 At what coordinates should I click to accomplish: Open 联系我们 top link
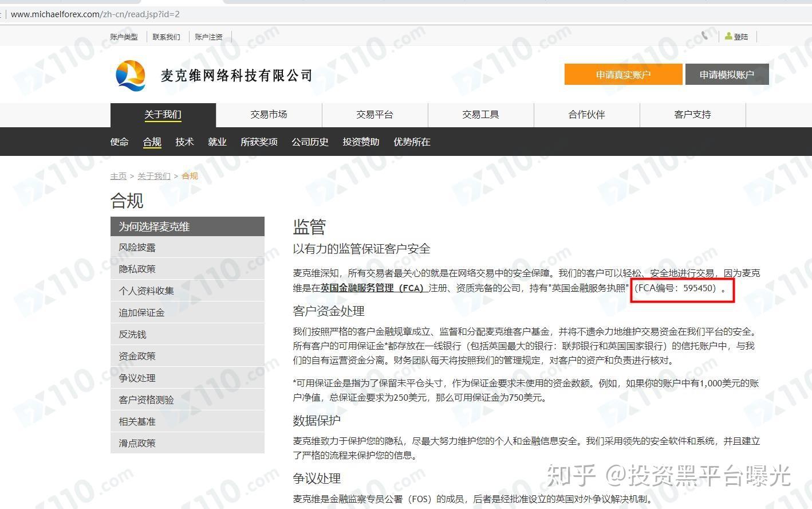coord(166,37)
